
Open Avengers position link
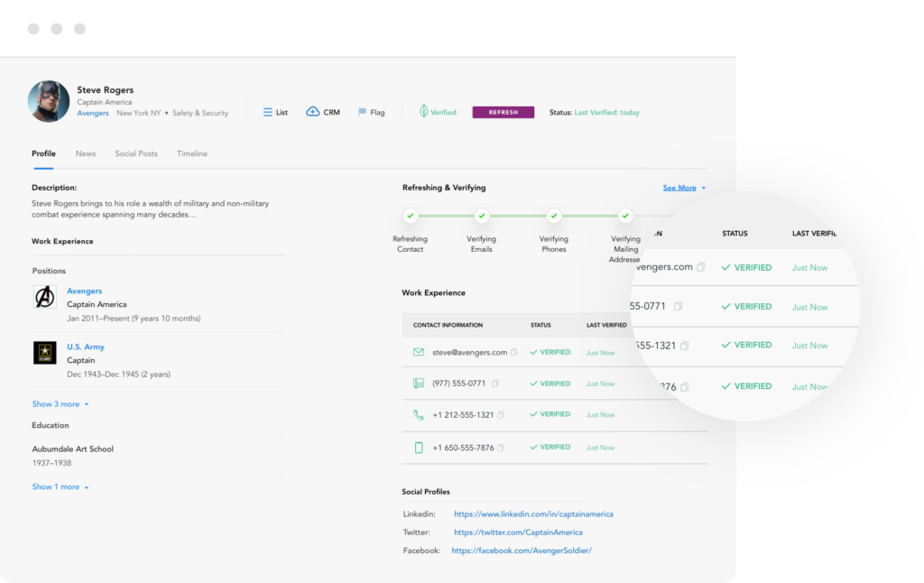84,291
